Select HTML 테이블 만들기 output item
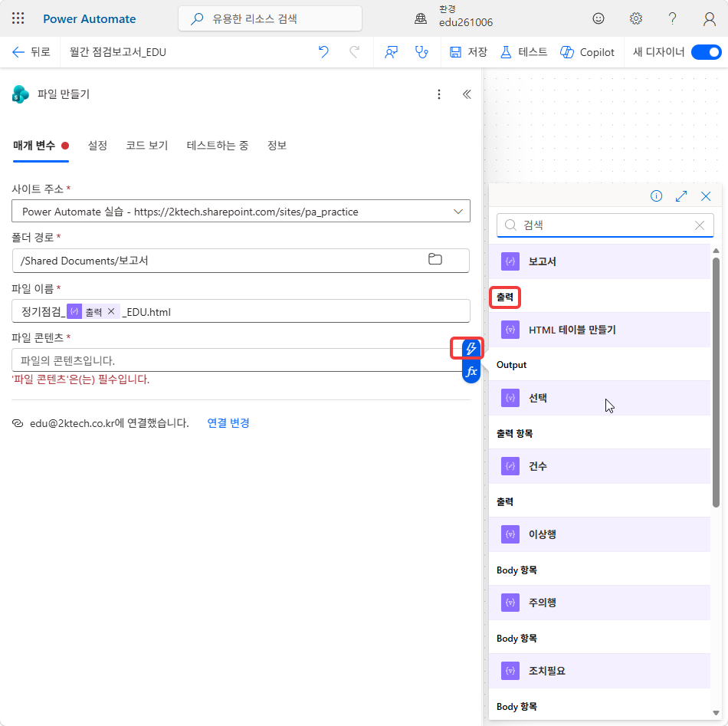The width and height of the screenshot is (728, 726). (599, 330)
